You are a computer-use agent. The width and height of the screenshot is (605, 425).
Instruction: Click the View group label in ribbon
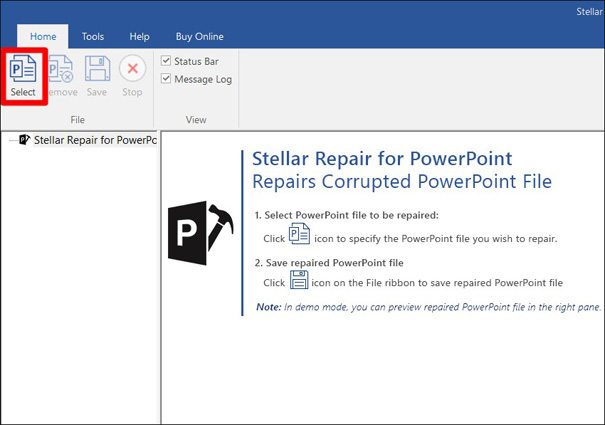tap(196, 120)
